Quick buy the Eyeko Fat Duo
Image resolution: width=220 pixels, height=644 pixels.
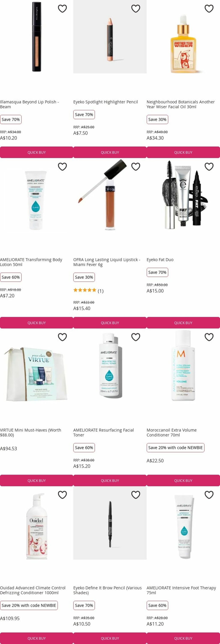[183, 323]
